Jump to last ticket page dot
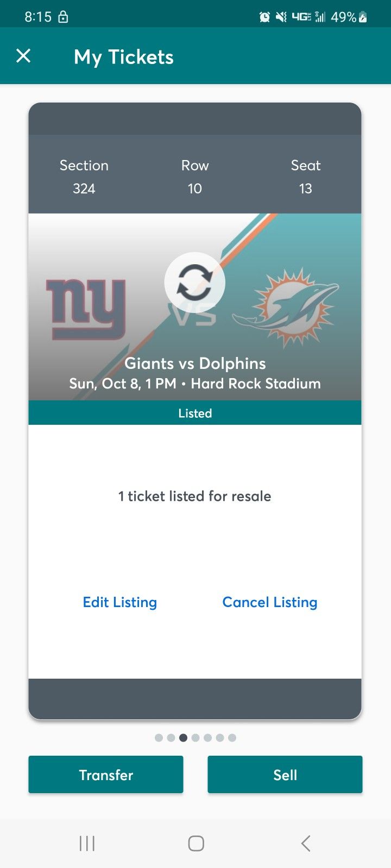 232,738
